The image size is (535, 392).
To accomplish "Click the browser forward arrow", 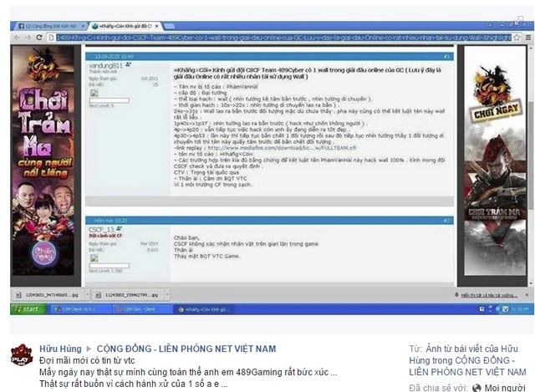I will 28,37.
